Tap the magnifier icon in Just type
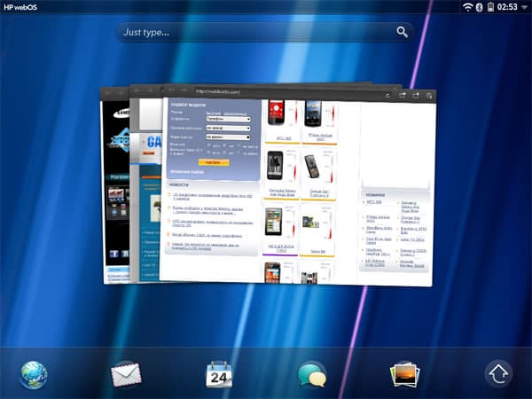The image size is (532, 399). pyautogui.click(x=403, y=32)
